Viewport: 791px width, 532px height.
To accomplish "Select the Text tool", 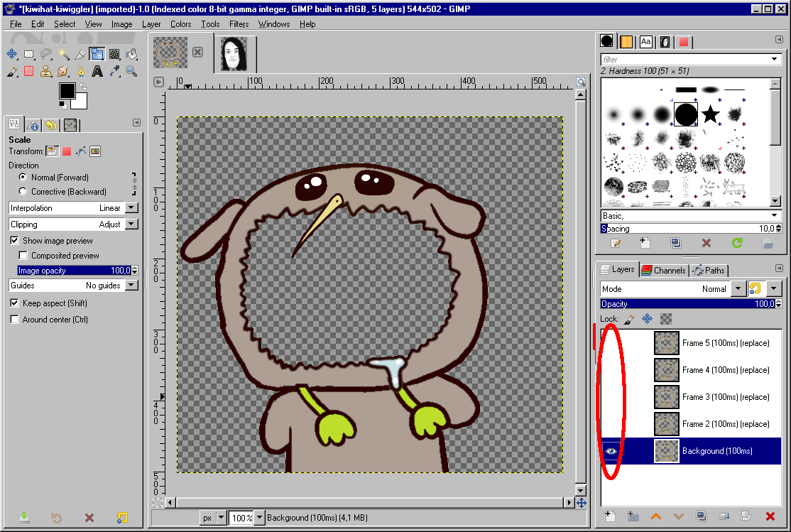I will (97, 71).
